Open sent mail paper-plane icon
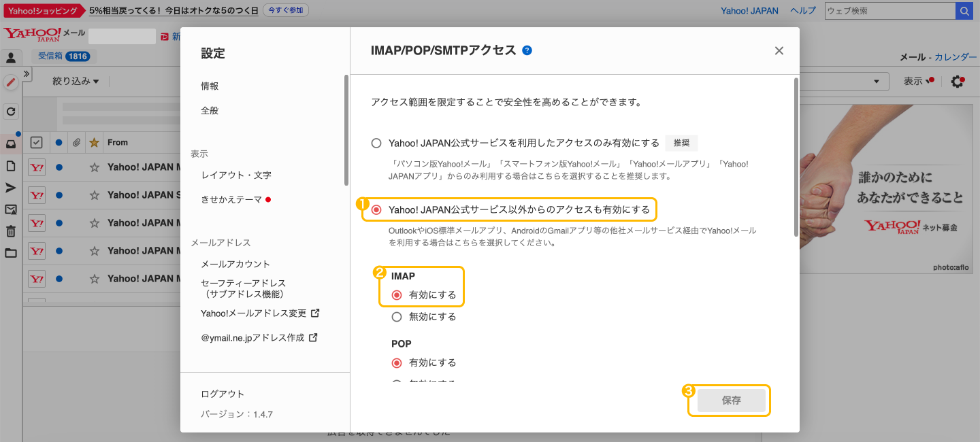The height and width of the screenshot is (442, 980). [11, 188]
